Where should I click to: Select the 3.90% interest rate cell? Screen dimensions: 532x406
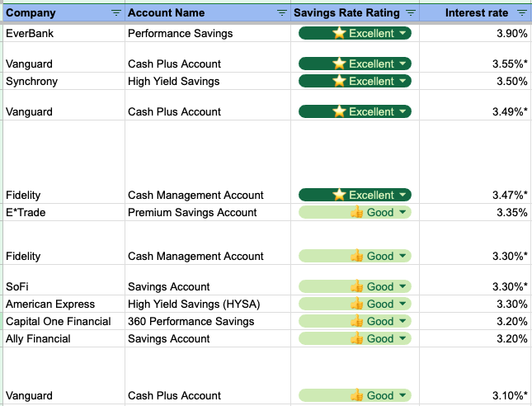pyautogui.click(x=476, y=33)
